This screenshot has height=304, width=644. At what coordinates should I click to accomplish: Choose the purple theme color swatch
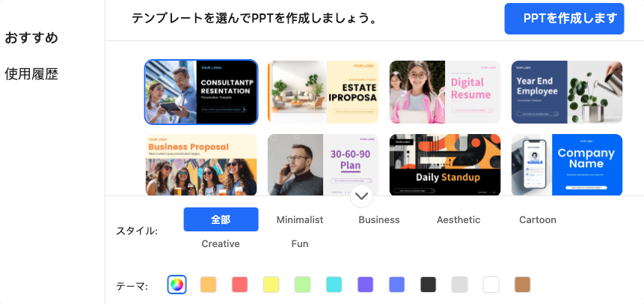point(366,285)
